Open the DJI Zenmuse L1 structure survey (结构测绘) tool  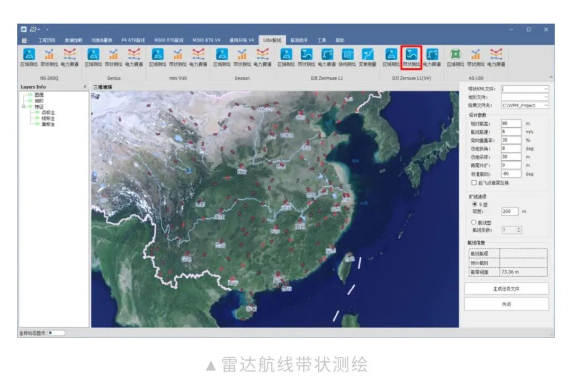pyautogui.click(x=347, y=58)
